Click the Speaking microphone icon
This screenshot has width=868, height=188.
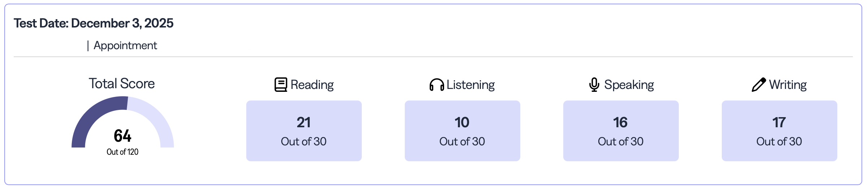pos(594,85)
